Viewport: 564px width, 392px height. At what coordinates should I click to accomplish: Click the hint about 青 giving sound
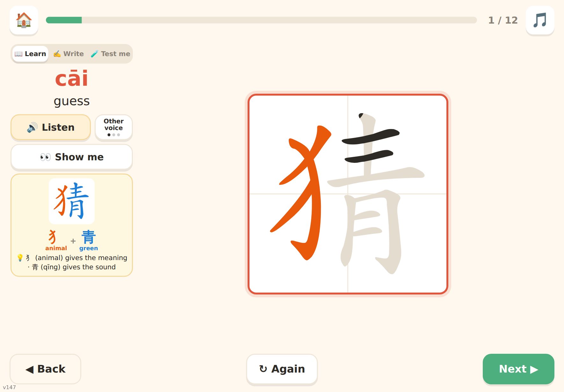72,267
